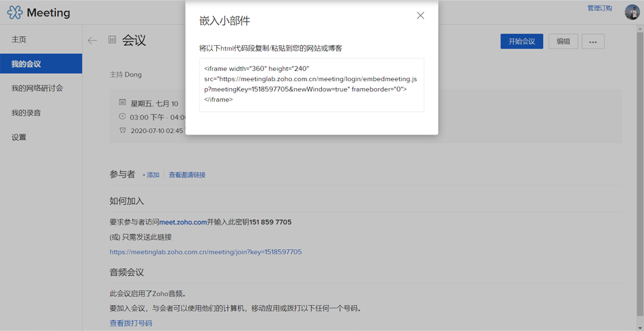Click the clock time icon
Image resolution: width=644 pixels, height=331 pixels.
coord(123,117)
